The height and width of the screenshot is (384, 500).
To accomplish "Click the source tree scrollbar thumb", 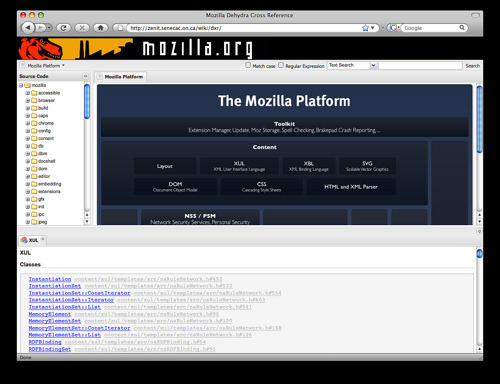I will coord(87,101).
